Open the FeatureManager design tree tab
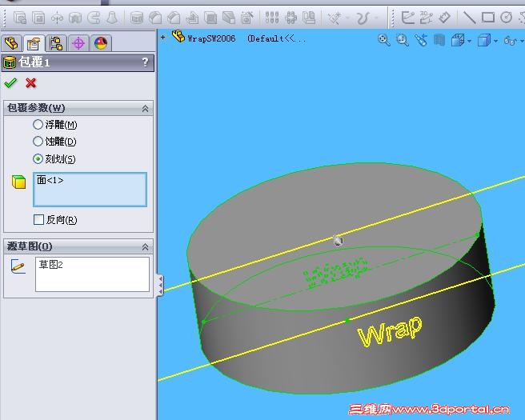525x420 pixels. point(12,43)
